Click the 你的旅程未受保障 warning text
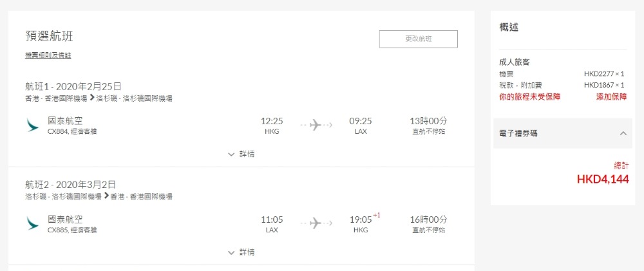Image resolution: width=644 pixels, height=271 pixels. point(529,97)
